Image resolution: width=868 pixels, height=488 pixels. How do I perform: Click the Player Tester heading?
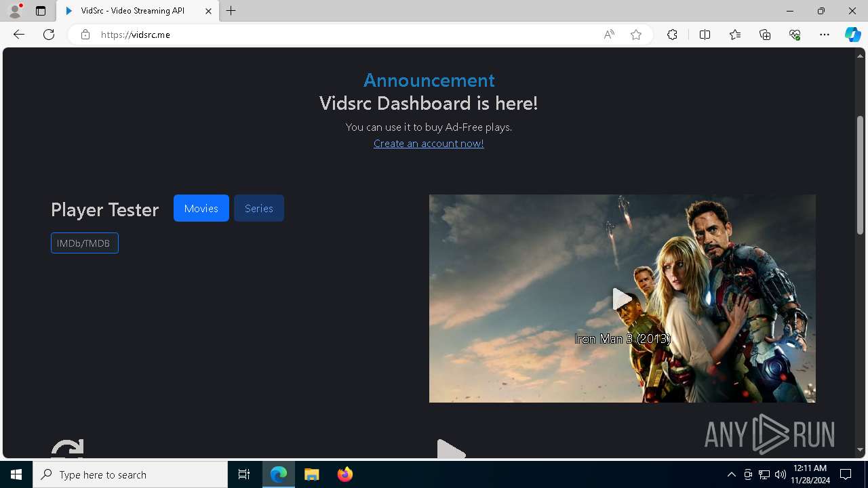pos(104,209)
